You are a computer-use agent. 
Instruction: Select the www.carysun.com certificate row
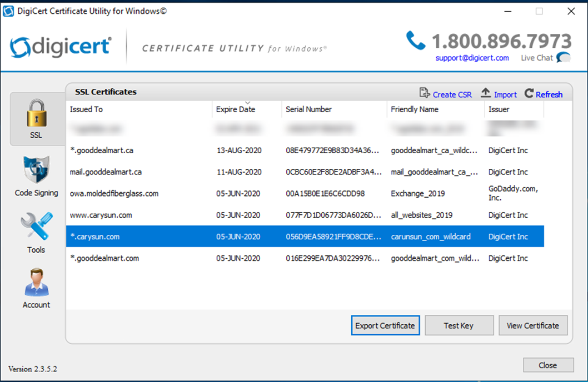305,215
